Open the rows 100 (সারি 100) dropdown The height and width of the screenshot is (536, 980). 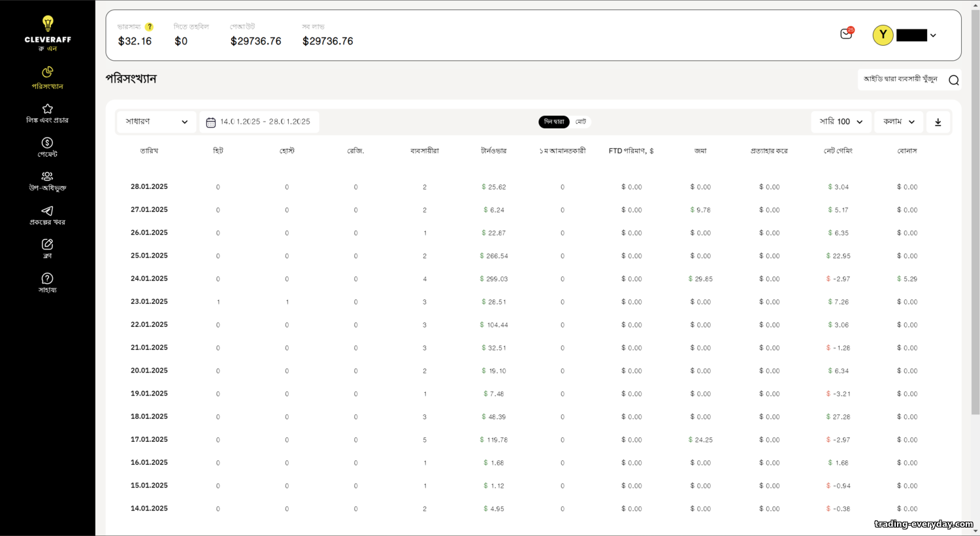(x=841, y=122)
